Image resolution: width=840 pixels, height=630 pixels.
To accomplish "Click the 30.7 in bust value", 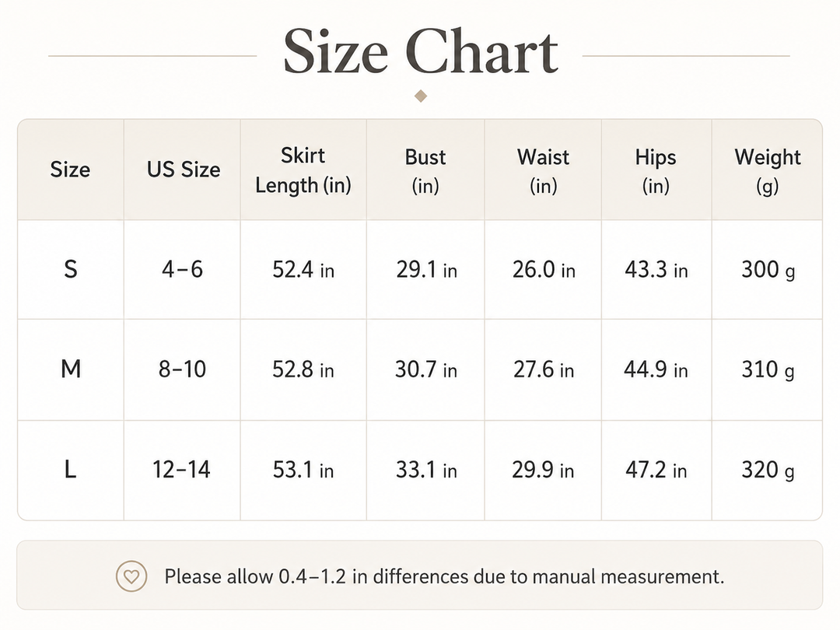I will point(426,369).
